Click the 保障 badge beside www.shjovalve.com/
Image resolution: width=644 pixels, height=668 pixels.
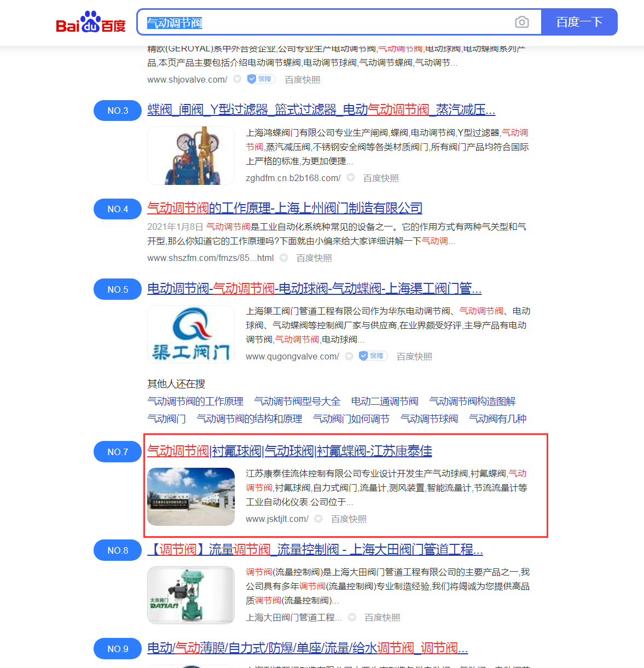click(x=260, y=79)
